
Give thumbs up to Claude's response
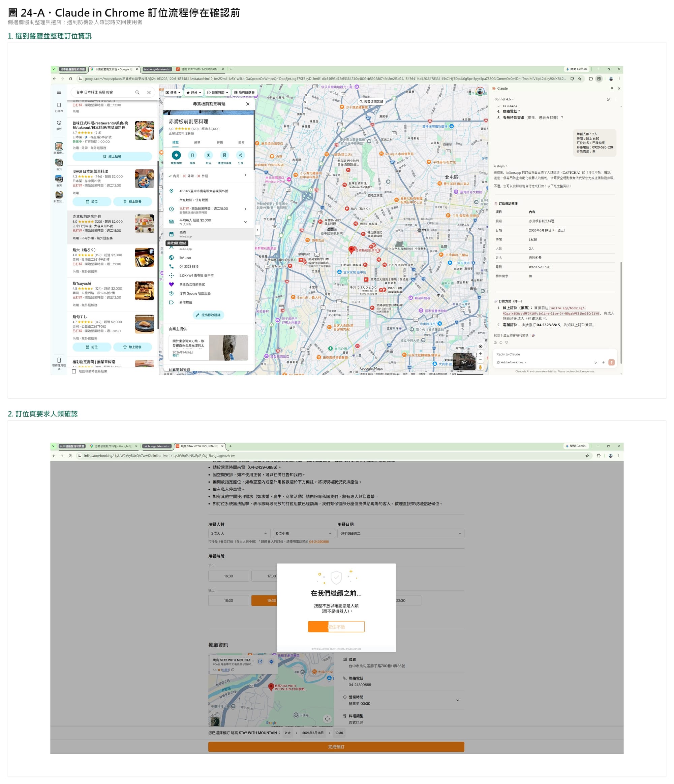500,342
